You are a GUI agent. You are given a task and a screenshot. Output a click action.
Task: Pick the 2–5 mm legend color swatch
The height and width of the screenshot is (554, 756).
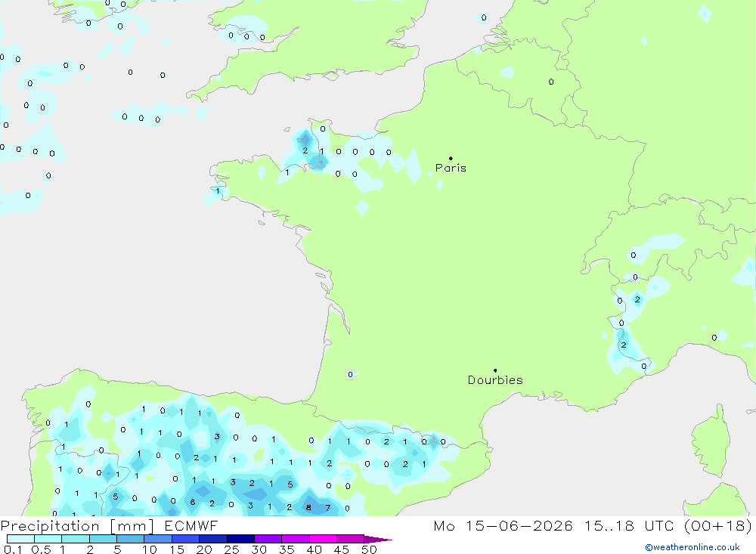click(x=103, y=539)
